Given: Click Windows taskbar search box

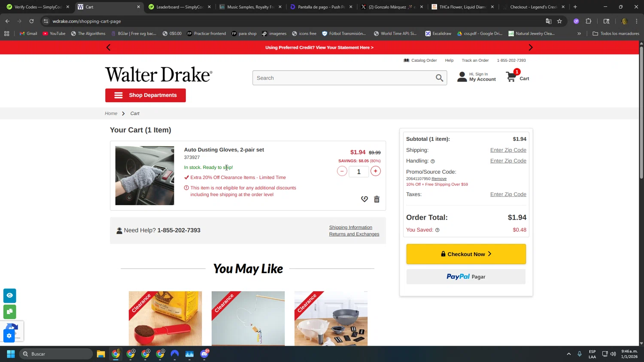Looking at the screenshot, I should click(x=56, y=354).
